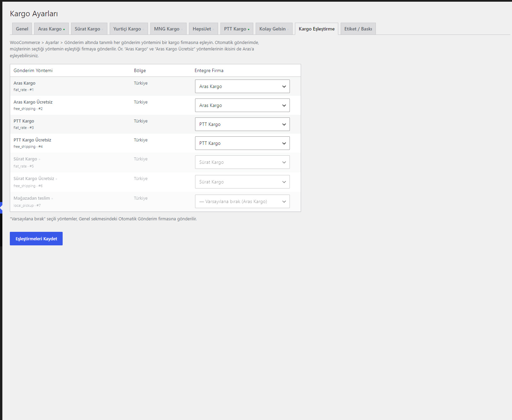Image resolution: width=512 pixels, height=420 pixels.
Task: Select the MNG Kargo tab
Action: [168, 29]
